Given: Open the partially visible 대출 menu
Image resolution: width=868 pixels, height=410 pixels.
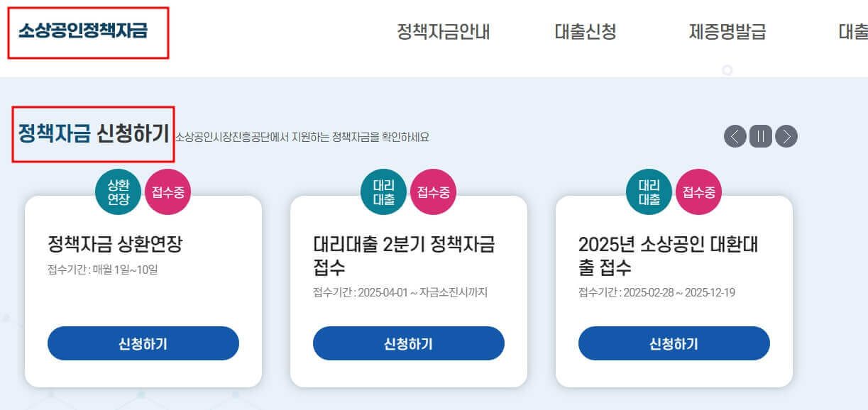Looking at the screenshot, I should point(859,31).
